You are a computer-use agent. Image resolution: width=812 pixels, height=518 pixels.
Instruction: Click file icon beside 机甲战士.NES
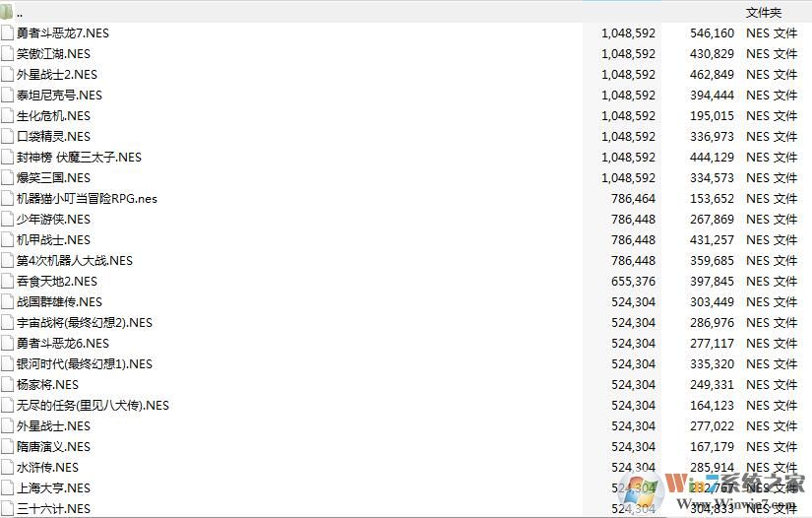click(7, 240)
